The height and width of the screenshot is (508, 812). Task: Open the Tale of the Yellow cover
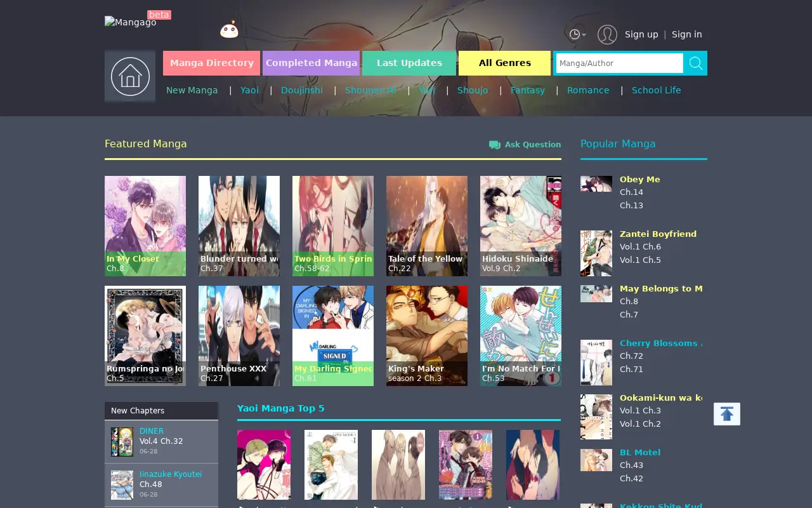[x=427, y=226]
